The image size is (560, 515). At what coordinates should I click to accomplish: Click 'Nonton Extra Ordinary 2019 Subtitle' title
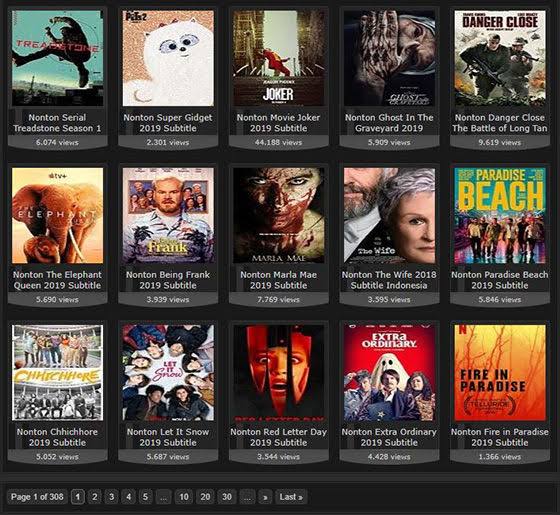[389, 437]
